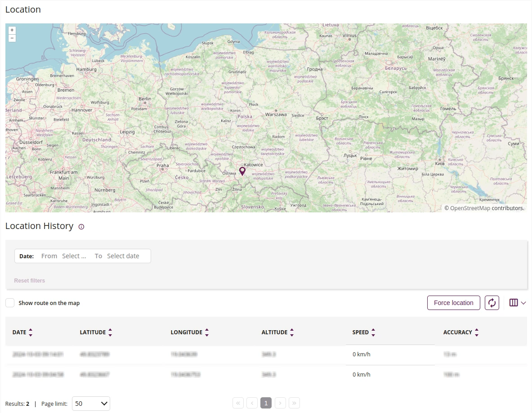Click the Київ label on map
The height and width of the screenshot is (413, 532).
click(x=440, y=164)
